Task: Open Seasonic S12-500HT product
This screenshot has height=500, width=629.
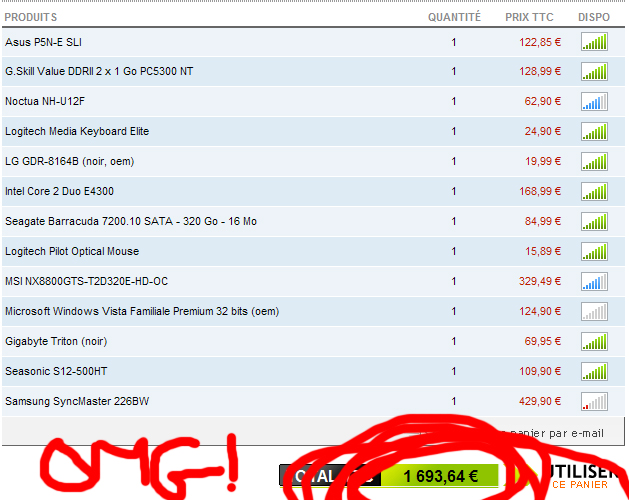Action: [x=56, y=371]
